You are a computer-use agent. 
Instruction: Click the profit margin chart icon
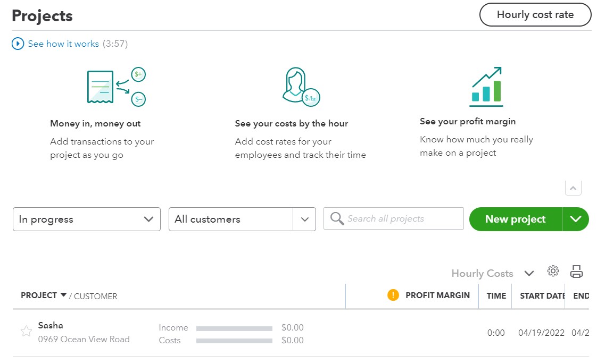tap(485, 86)
